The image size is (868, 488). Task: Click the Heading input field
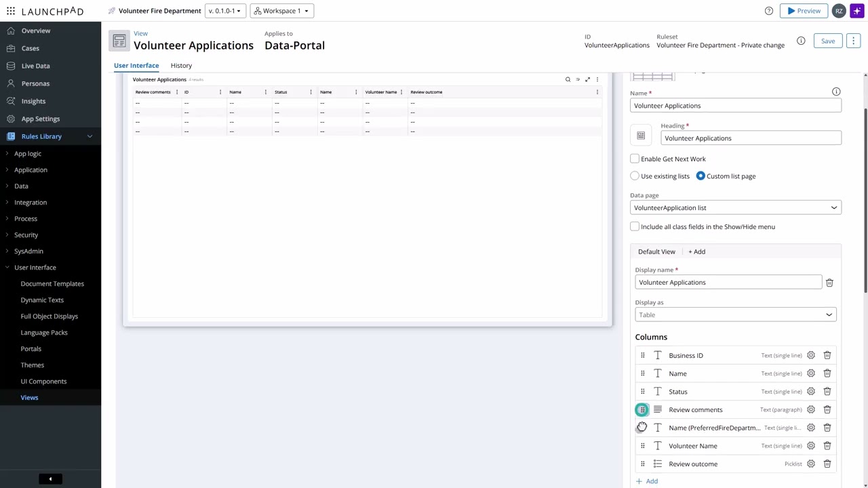[751, 138]
